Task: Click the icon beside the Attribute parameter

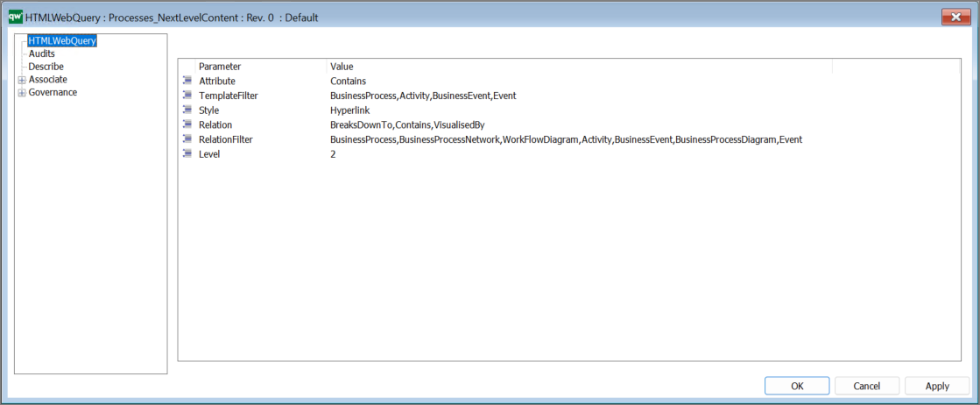Action: 187,82
